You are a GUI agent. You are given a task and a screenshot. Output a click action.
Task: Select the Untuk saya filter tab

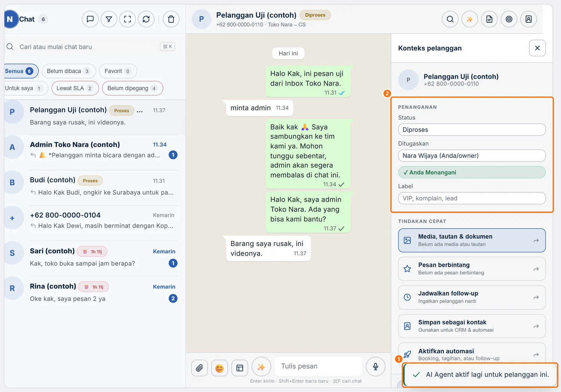click(x=25, y=88)
